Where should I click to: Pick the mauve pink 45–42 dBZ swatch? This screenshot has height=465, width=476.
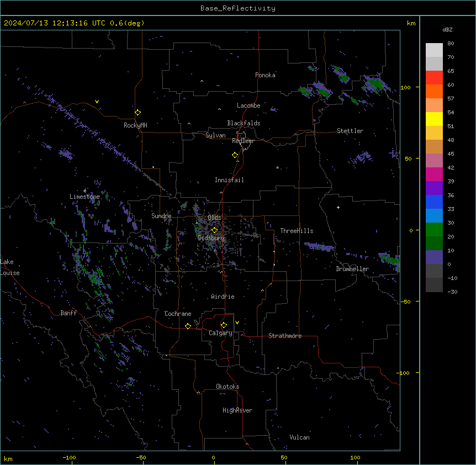coord(434,160)
